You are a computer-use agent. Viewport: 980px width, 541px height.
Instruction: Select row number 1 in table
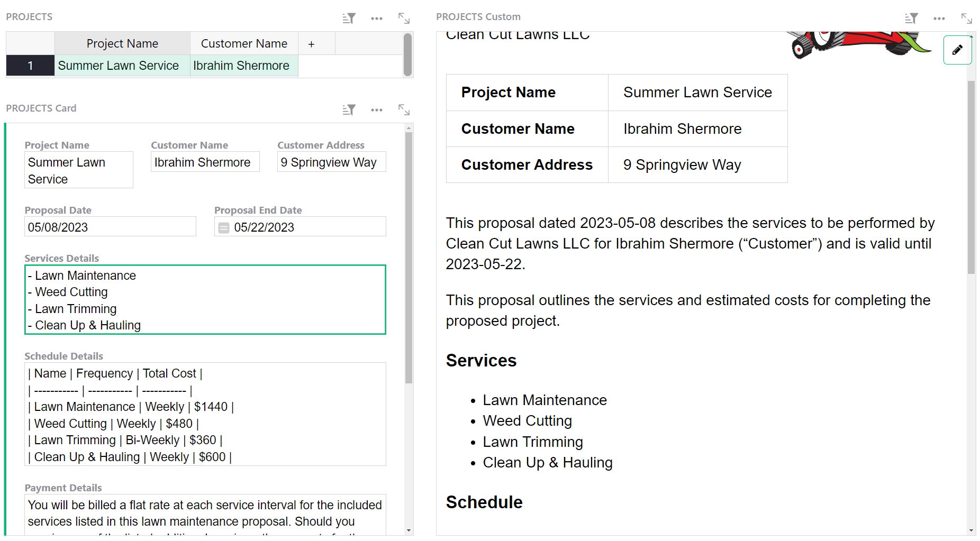[x=30, y=66]
